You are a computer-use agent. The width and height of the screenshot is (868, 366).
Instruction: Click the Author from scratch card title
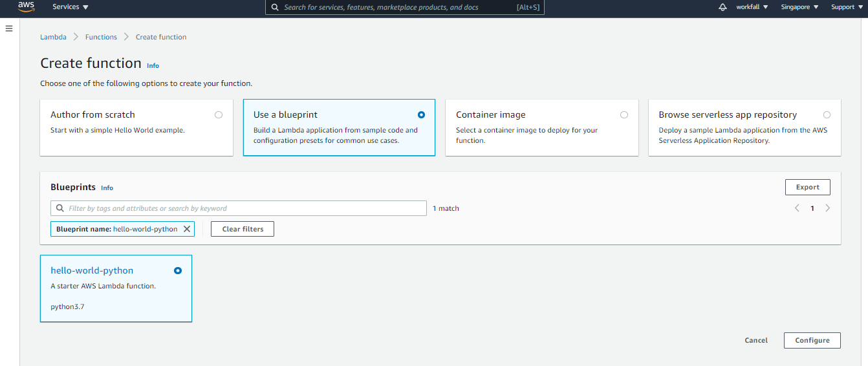pos(92,114)
